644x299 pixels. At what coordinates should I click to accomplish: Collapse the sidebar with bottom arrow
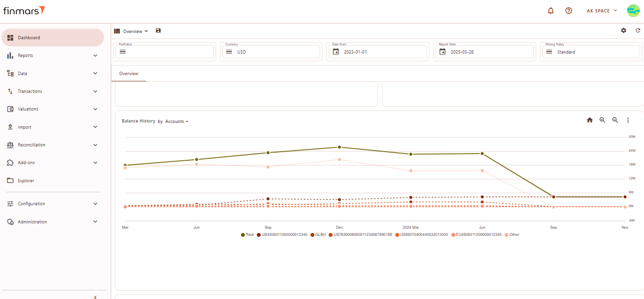pos(95,297)
